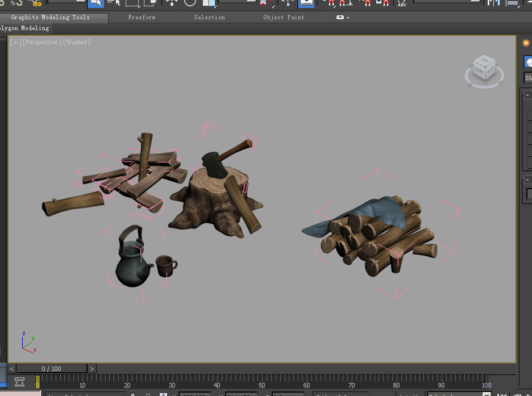This screenshot has height=396, width=532.
Task: Click the ViewCube cube face
Action: coord(484,67)
